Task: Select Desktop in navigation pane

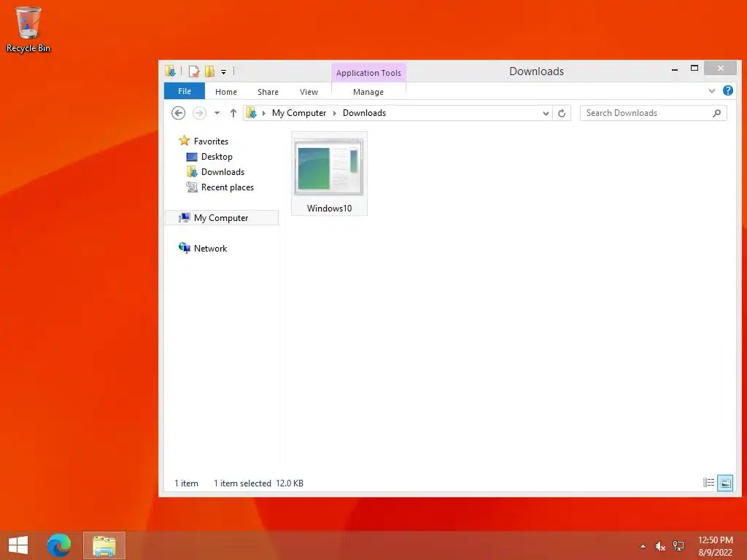Action: (217, 157)
